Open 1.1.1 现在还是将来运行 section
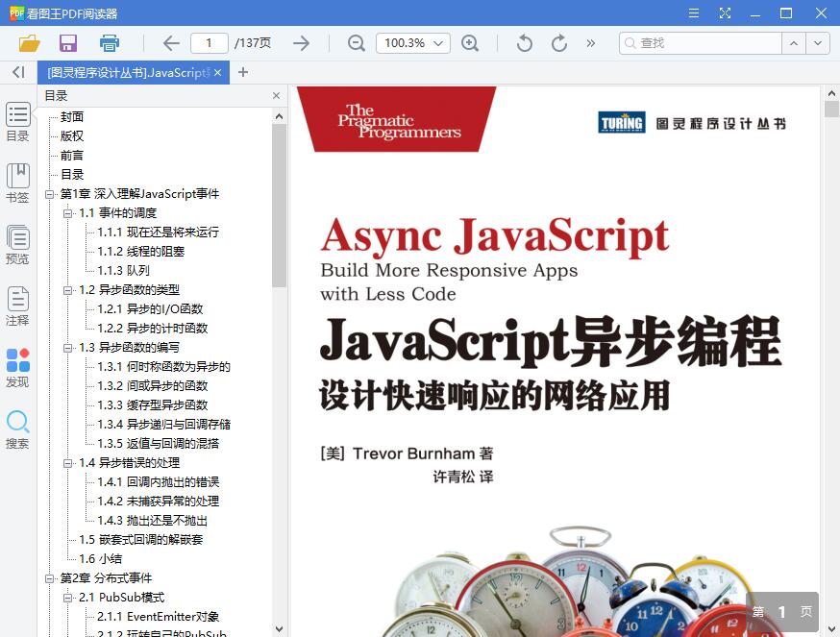The width and height of the screenshot is (840, 637). point(158,232)
